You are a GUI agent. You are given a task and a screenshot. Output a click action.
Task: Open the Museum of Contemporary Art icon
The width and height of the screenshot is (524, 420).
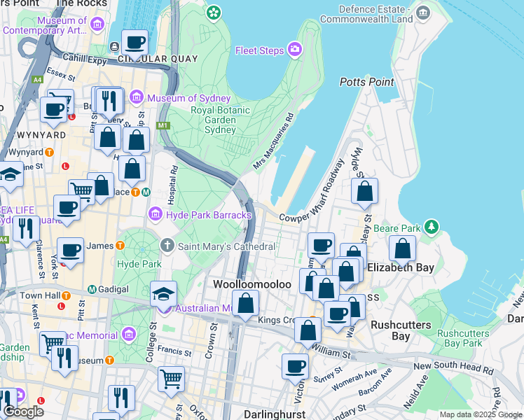pos(97,24)
